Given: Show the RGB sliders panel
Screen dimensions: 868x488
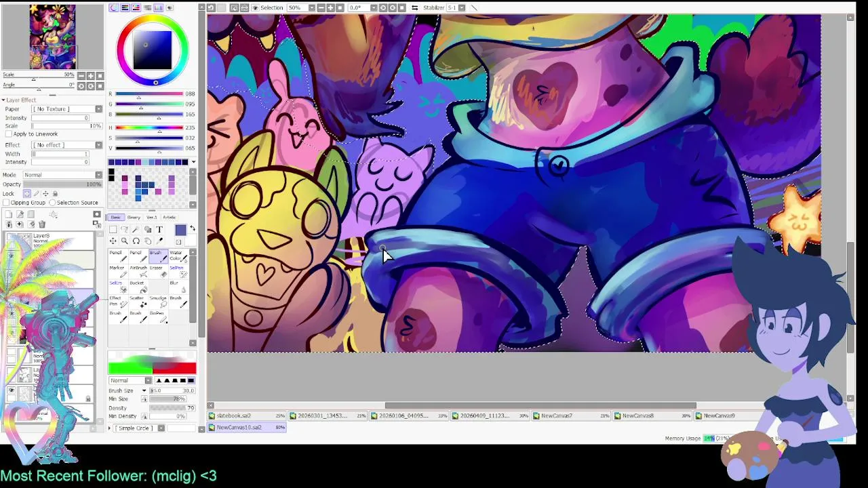Looking at the screenshot, I should point(125,7).
